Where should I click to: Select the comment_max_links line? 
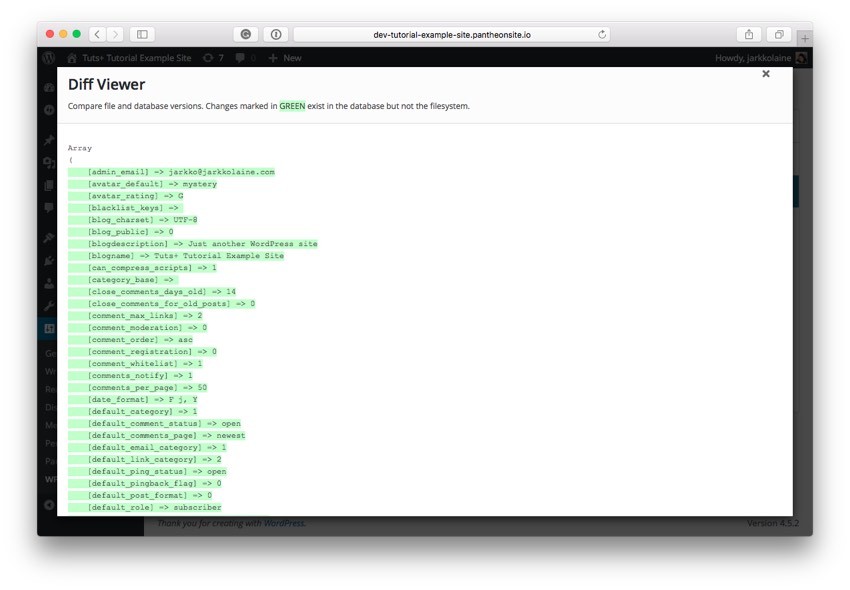pos(136,315)
